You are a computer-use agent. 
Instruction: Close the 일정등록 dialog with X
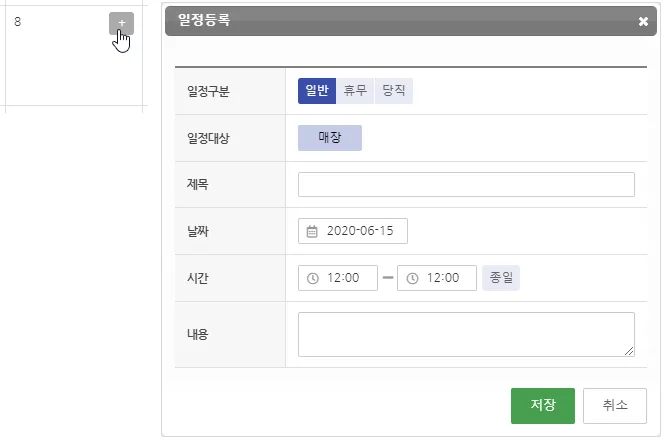pyautogui.click(x=643, y=21)
